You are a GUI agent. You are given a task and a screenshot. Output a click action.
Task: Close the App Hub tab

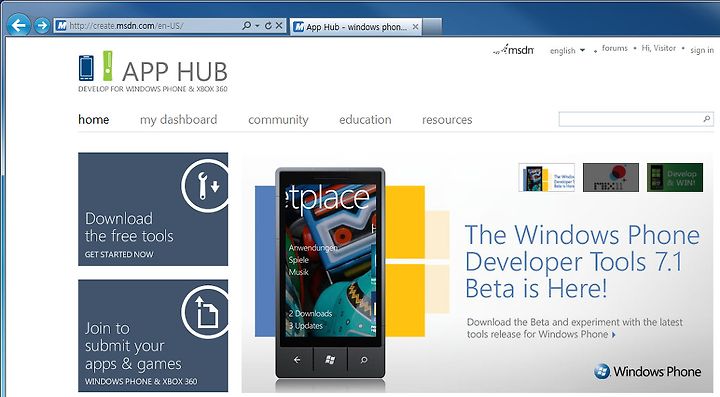(x=415, y=27)
